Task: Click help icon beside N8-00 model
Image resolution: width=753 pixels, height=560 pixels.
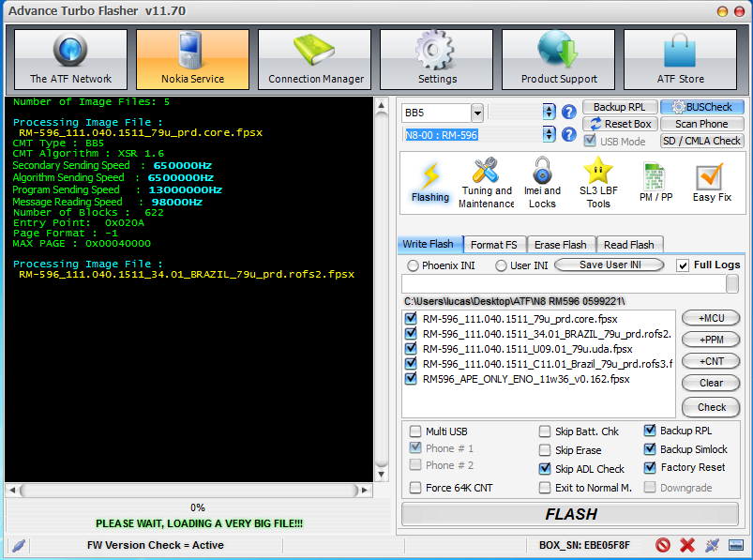Action: click(x=569, y=134)
